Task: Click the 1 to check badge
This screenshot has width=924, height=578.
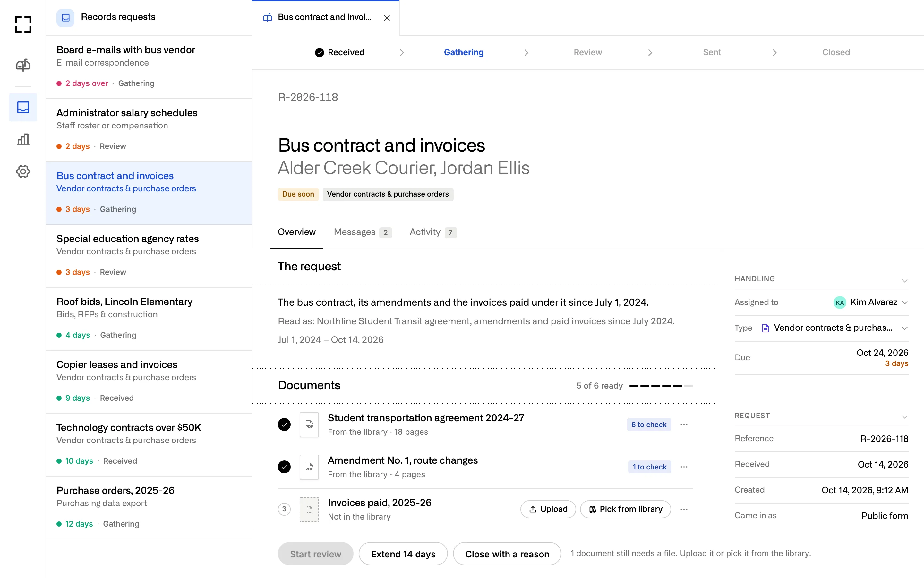Action: point(649,467)
